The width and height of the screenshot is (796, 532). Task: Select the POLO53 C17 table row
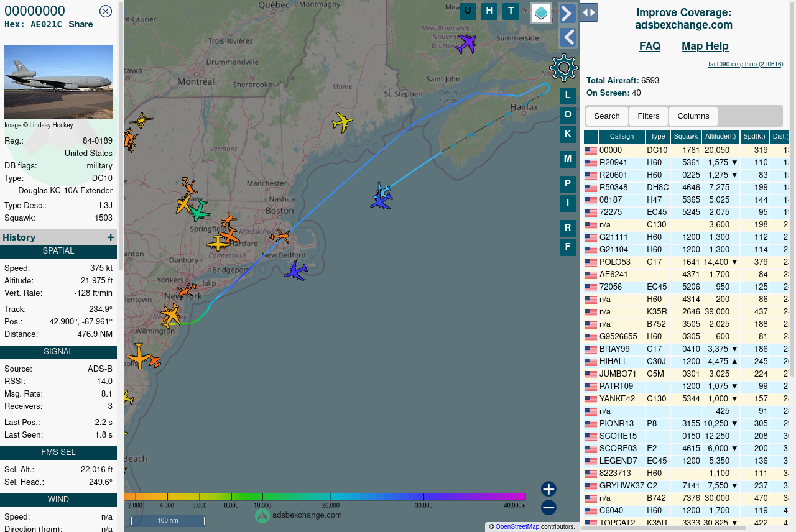(687, 262)
